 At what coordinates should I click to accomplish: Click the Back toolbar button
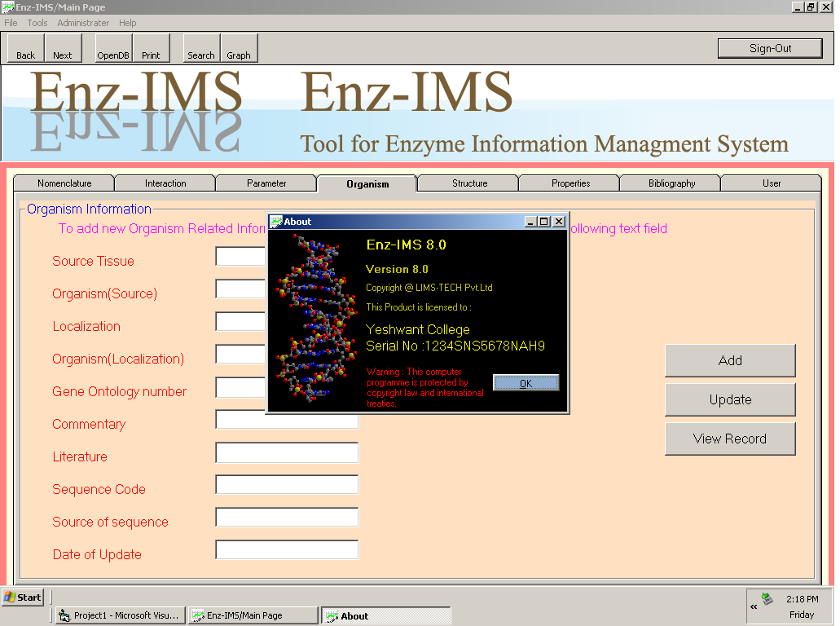26,48
